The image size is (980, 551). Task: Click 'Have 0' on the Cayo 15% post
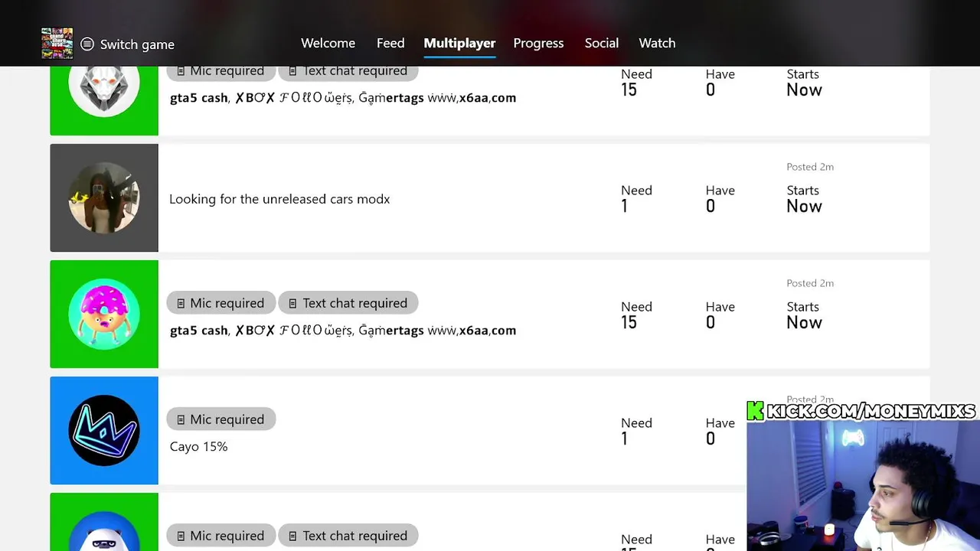coord(720,432)
